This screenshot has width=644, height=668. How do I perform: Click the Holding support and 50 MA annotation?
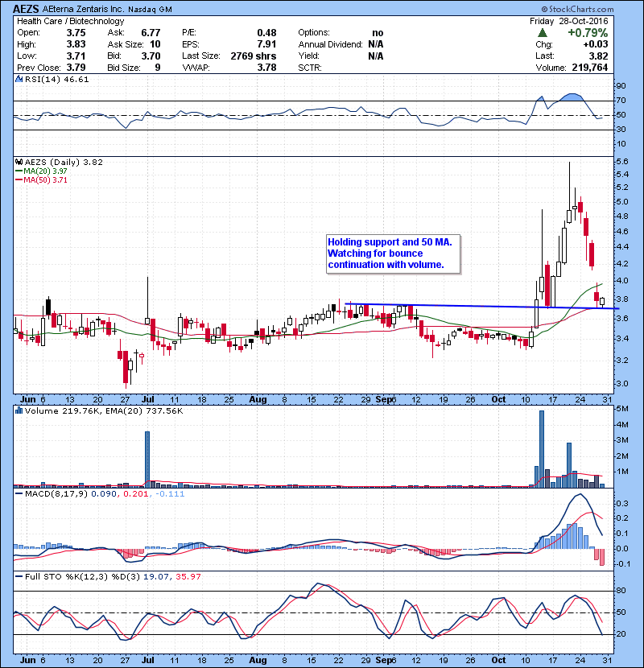coord(394,254)
